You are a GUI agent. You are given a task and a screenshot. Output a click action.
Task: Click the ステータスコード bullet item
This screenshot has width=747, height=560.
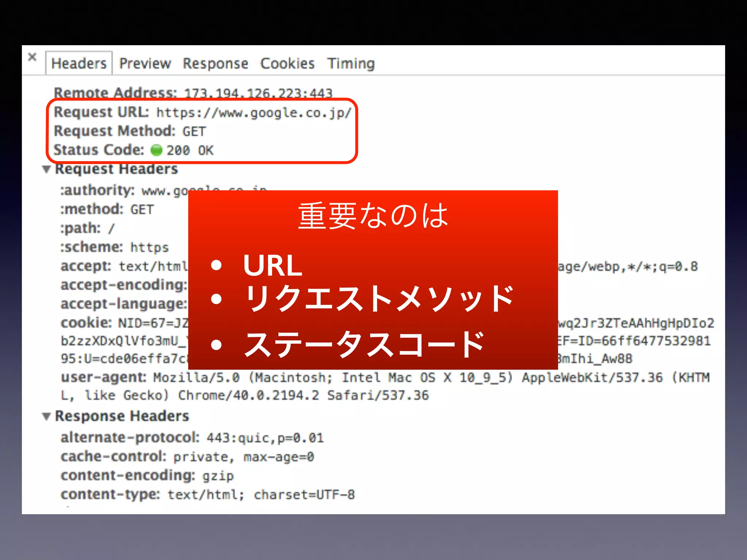pyautogui.click(x=364, y=345)
